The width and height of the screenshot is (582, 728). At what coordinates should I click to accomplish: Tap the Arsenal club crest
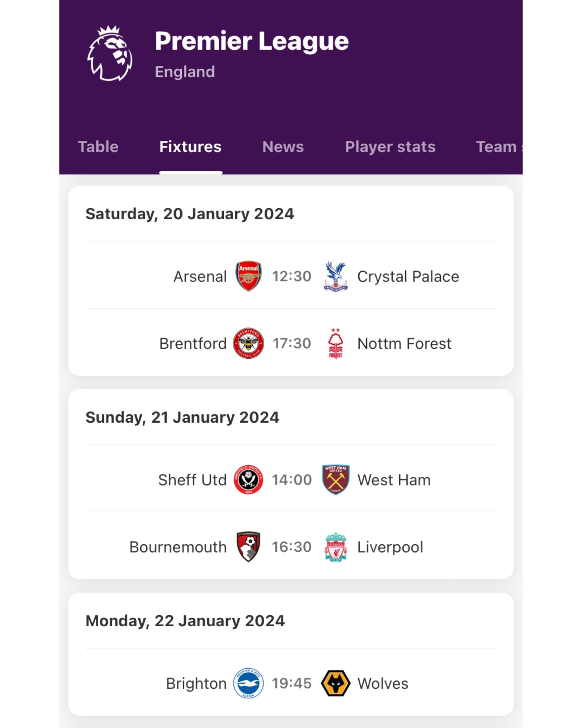click(249, 276)
